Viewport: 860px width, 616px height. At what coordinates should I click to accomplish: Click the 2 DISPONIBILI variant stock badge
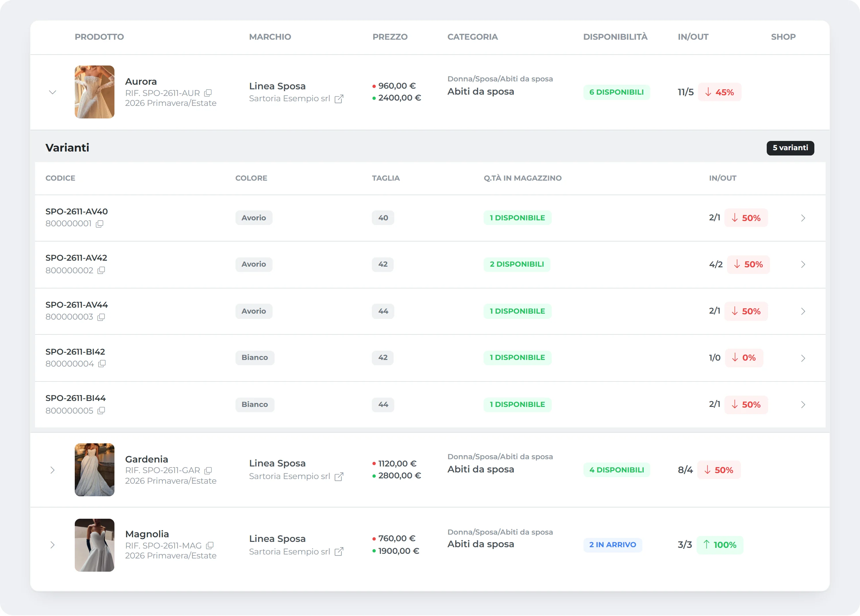(x=516, y=264)
